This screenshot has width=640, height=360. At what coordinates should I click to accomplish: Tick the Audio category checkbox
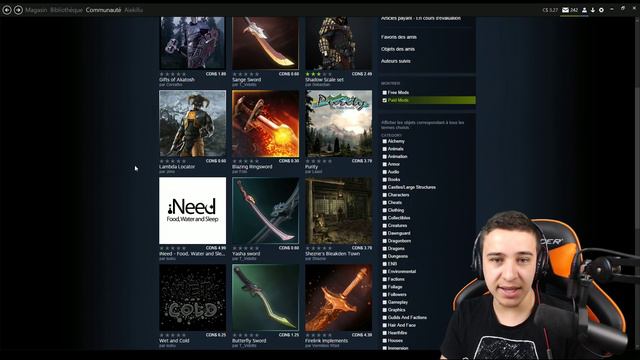(384, 172)
